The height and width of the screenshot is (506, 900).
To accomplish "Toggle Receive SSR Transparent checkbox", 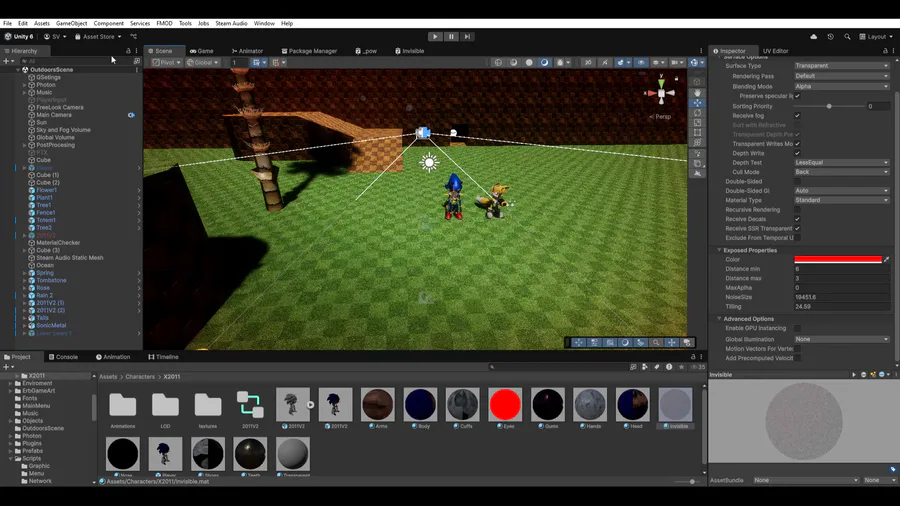I will tap(797, 228).
